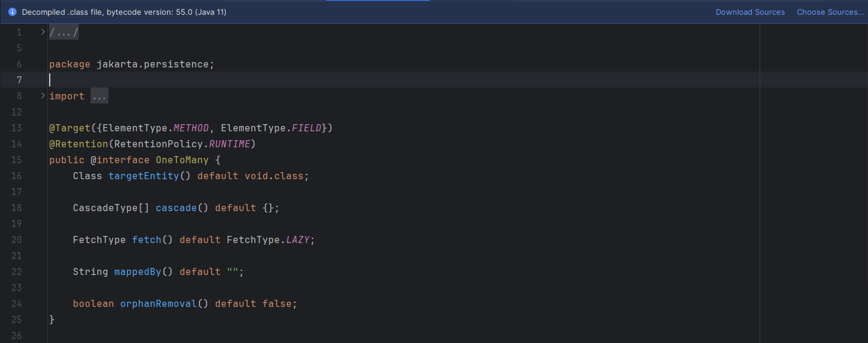Select the mappedBy attribute name
Viewport: 868px width, 343px height.
(137, 271)
